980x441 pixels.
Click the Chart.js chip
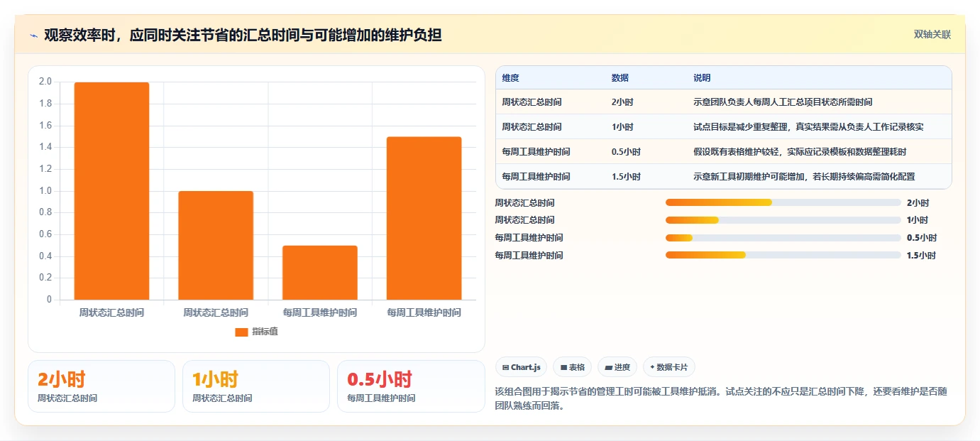pos(522,367)
